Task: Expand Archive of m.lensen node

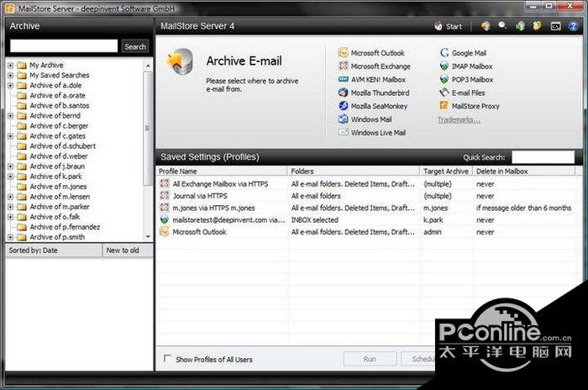Action: click(10, 197)
